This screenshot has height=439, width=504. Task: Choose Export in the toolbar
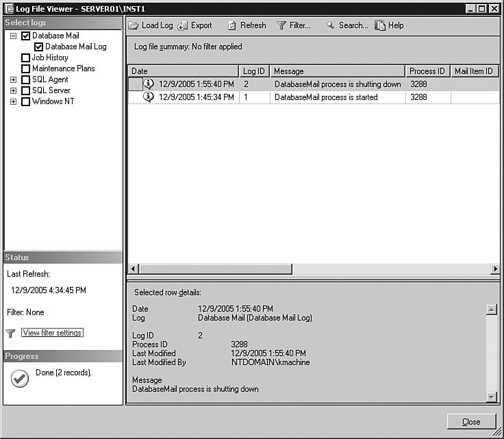click(x=194, y=25)
